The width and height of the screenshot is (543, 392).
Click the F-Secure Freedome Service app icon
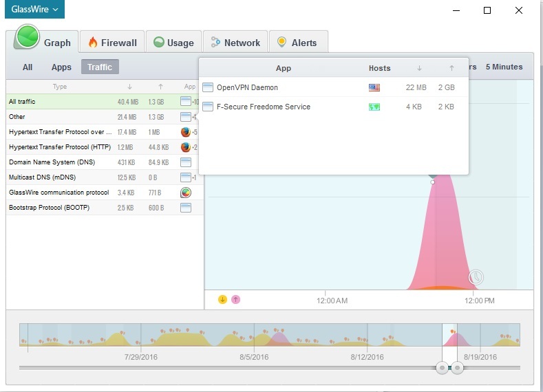(x=208, y=107)
